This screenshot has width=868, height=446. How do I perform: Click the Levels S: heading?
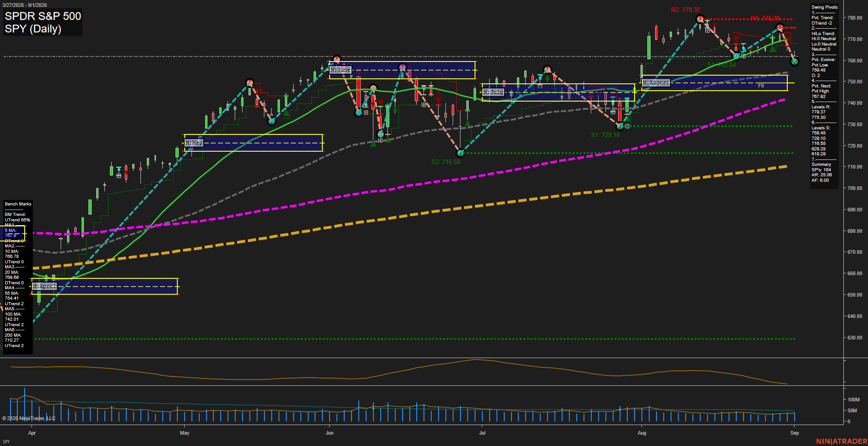[821, 128]
